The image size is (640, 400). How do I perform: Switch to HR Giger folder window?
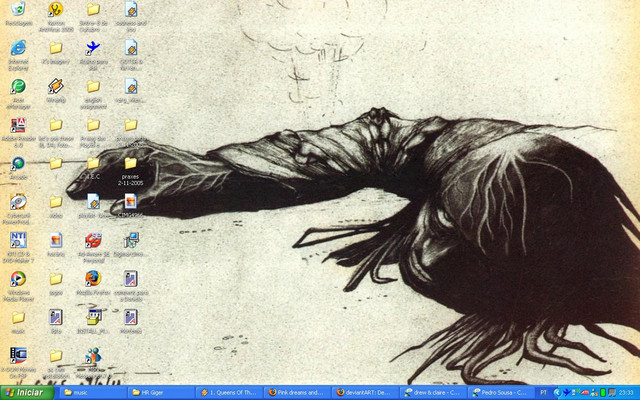click(x=162, y=393)
